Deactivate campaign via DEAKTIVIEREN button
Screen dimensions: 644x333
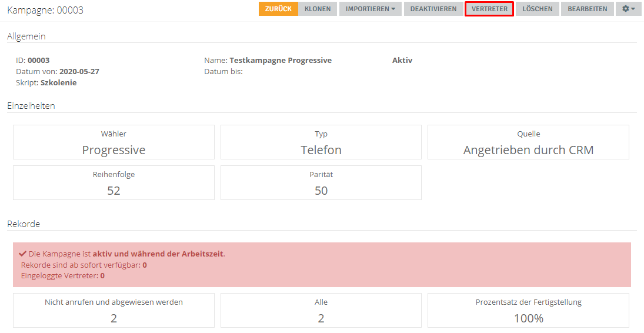click(x=433, y=9)
